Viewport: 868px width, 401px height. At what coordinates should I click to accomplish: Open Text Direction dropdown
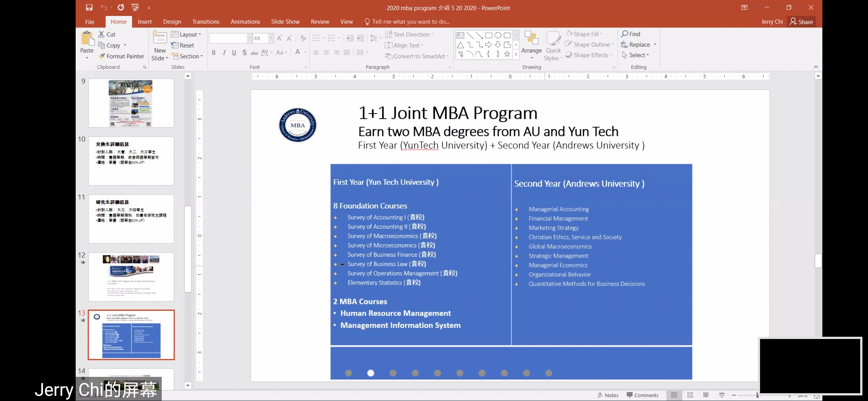pyautogui.click(x=409, y=34)
